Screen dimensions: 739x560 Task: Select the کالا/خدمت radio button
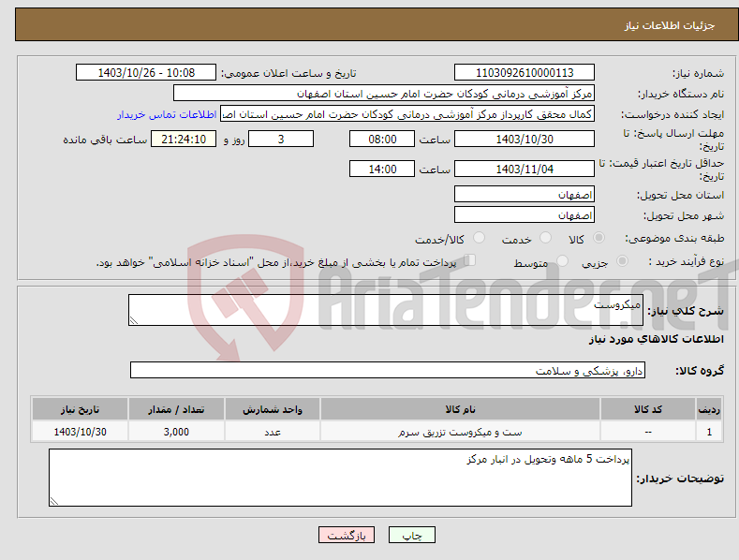[x=479, y=238]
